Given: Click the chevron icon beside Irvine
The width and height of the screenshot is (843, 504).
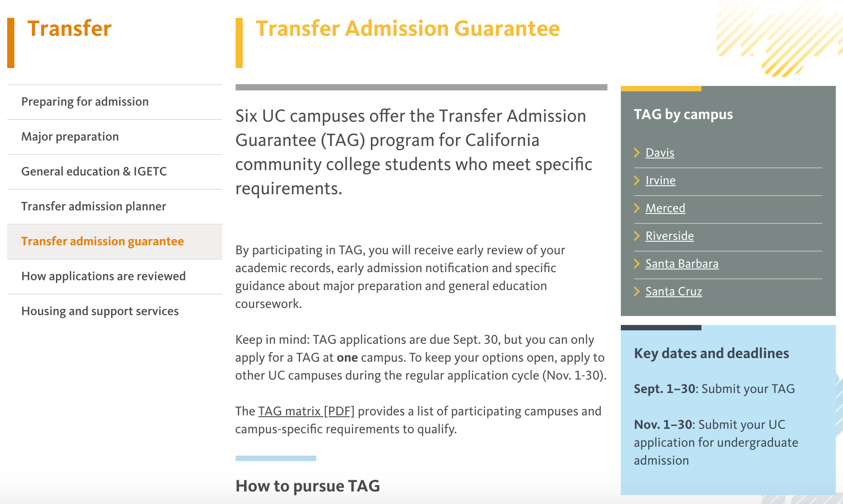Looking at the screenshot, I should coord(637,180).
